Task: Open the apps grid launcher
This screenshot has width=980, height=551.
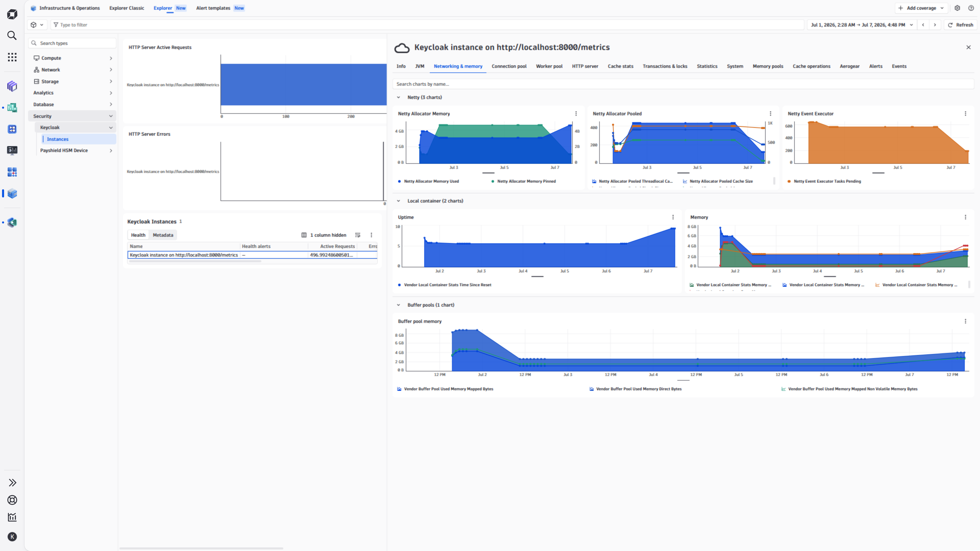Action: point(12,57)
